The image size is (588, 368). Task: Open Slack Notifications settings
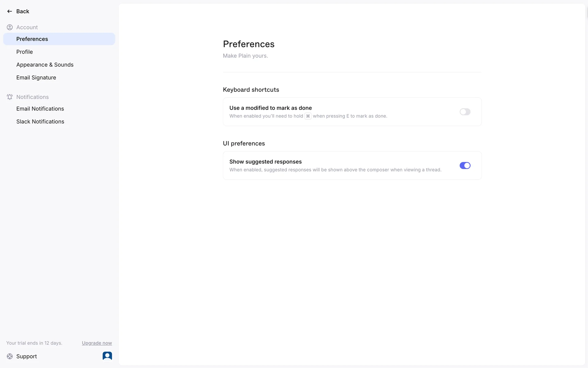click(40, 122)
